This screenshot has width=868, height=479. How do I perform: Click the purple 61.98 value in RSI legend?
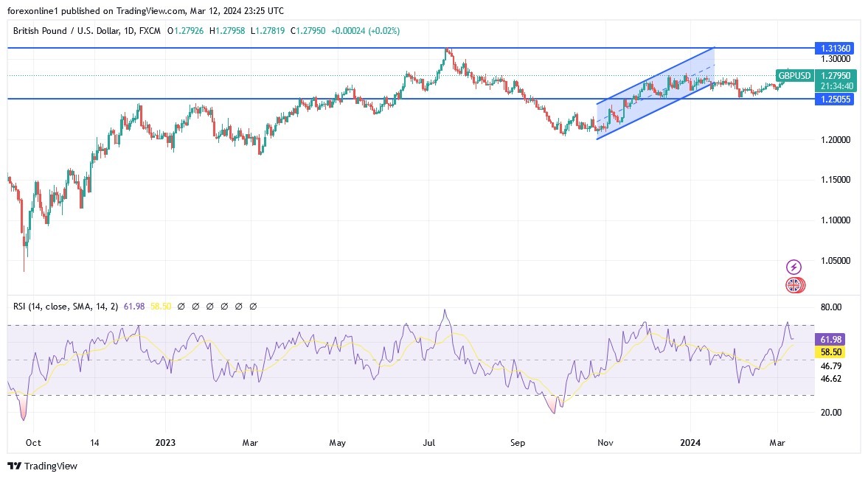pos(134,307)
